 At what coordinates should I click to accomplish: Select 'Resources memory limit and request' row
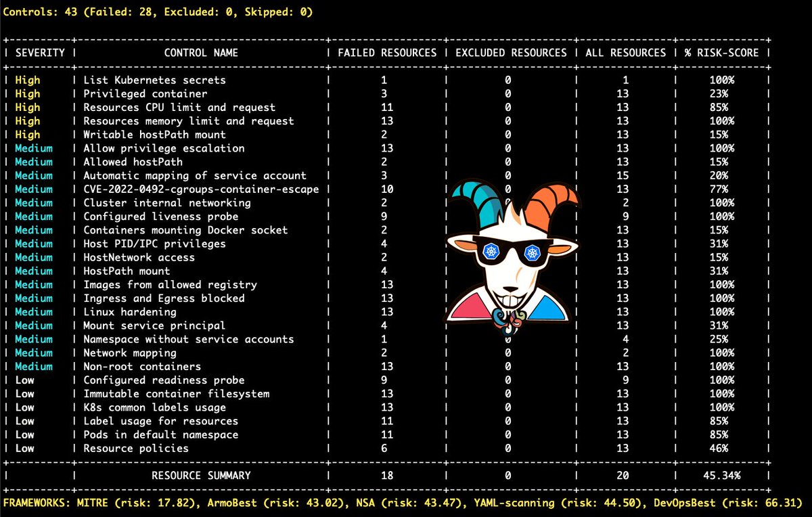pyautogui.click(x=386, y=121)
